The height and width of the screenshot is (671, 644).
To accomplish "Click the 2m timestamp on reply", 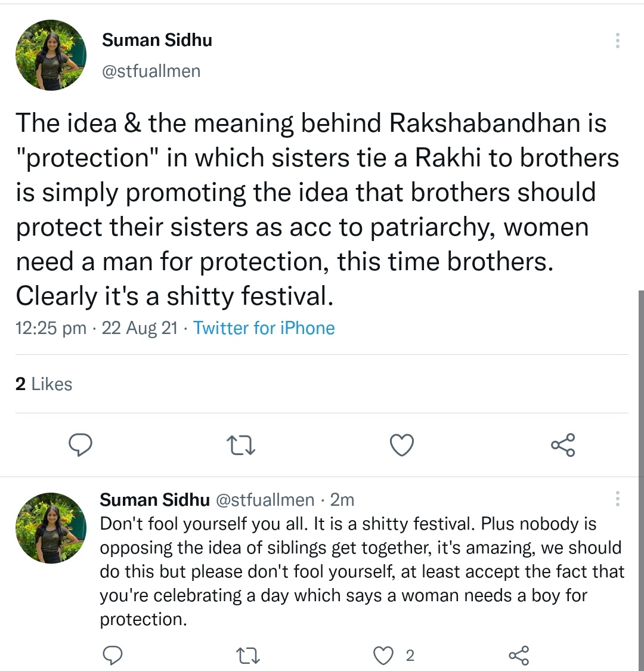I will tap(342, 499).
